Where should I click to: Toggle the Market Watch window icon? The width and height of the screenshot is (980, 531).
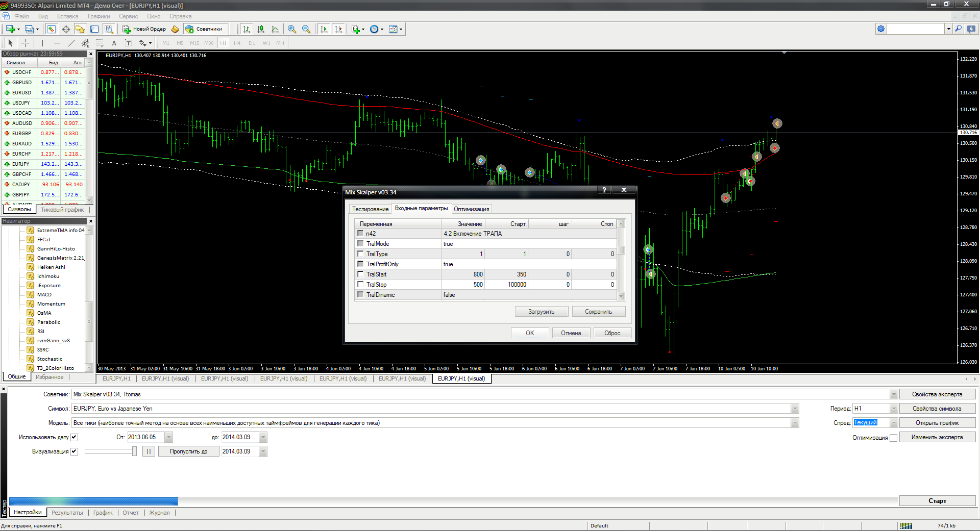(x=52, y=29)
